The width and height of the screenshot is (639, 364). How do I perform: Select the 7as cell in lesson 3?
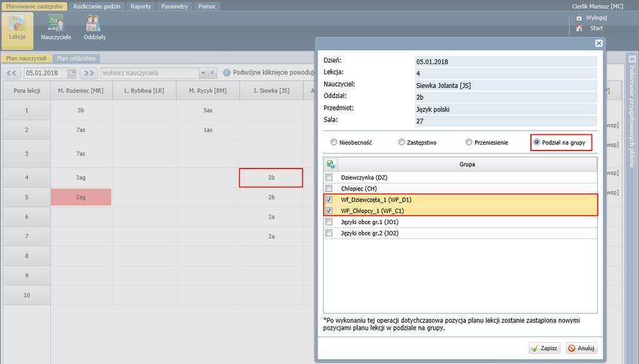pyautogui.click(x=81, y=154)
